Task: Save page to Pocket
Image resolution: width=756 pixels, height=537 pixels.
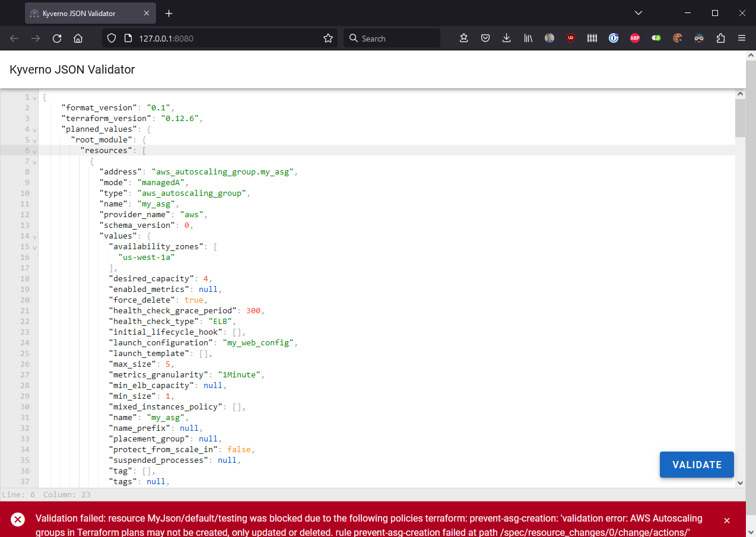Action: pos(485,38)
